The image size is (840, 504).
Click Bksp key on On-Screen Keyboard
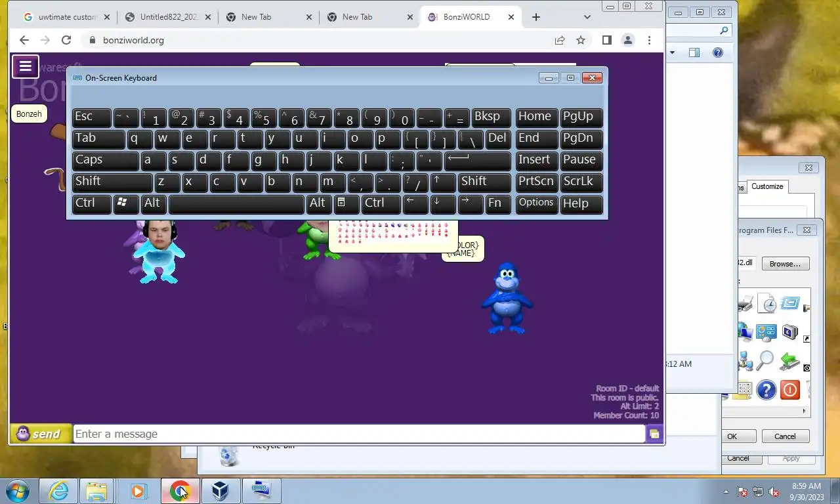[491, 117]
